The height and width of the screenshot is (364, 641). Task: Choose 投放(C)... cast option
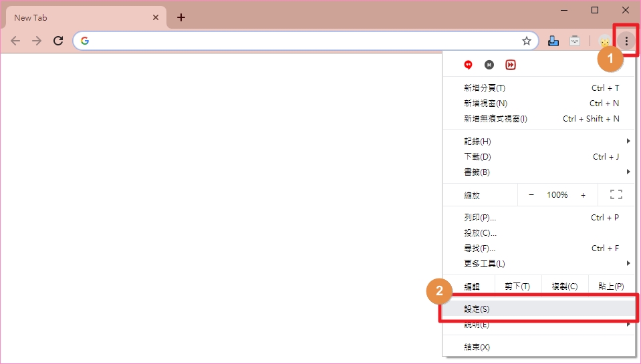[x=539, y=233]
